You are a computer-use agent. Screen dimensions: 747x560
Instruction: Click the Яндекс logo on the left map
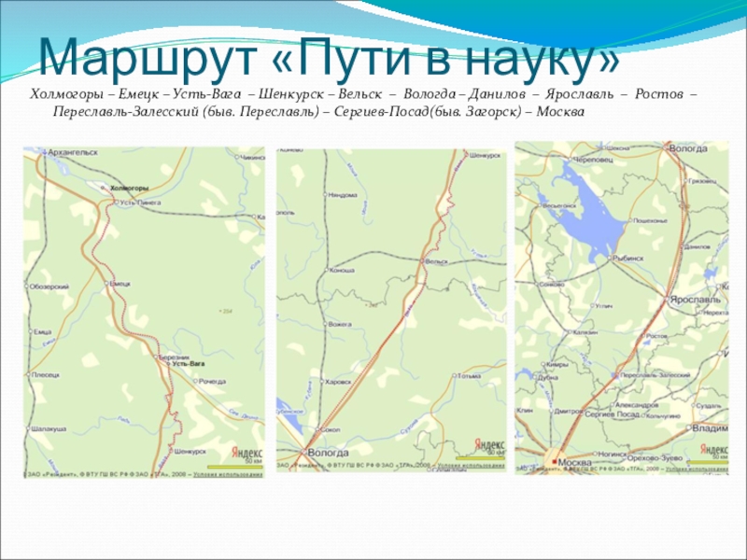247,453
